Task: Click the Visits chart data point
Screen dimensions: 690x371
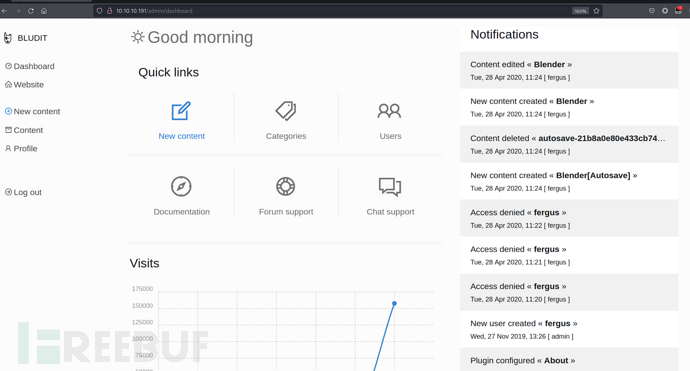Action: tap(394, 304)
